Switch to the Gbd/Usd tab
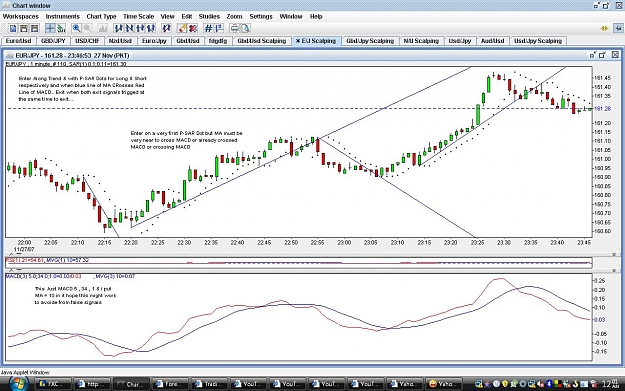This screenshot has width=625, height=391. [x=188, y=41]
